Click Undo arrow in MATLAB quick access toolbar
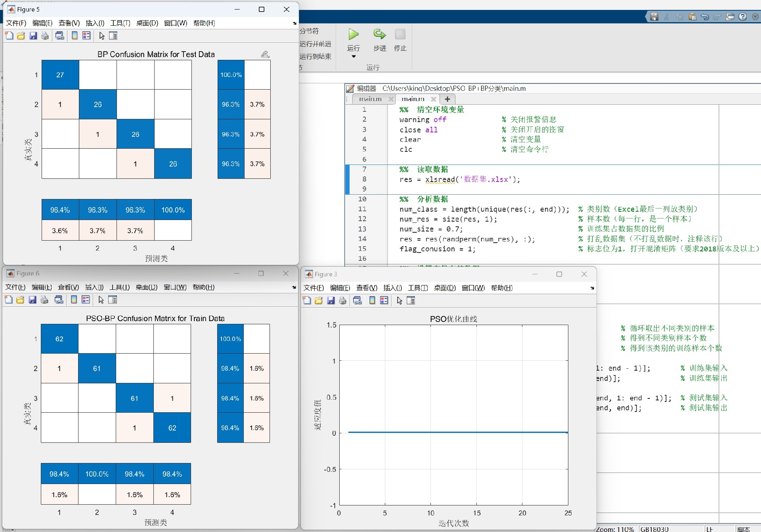Image resolution: width=761 pixels, height=532 pixels. tap(704, 17)
